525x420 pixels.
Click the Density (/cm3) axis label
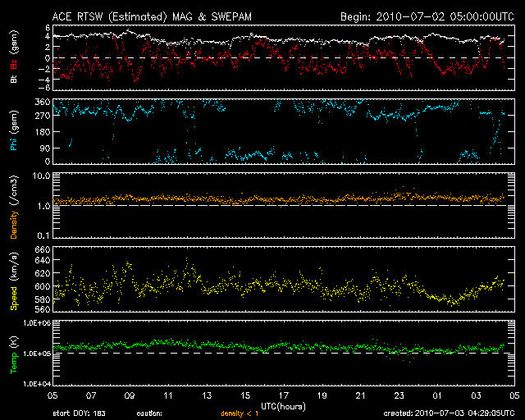(x=12, y=205)
